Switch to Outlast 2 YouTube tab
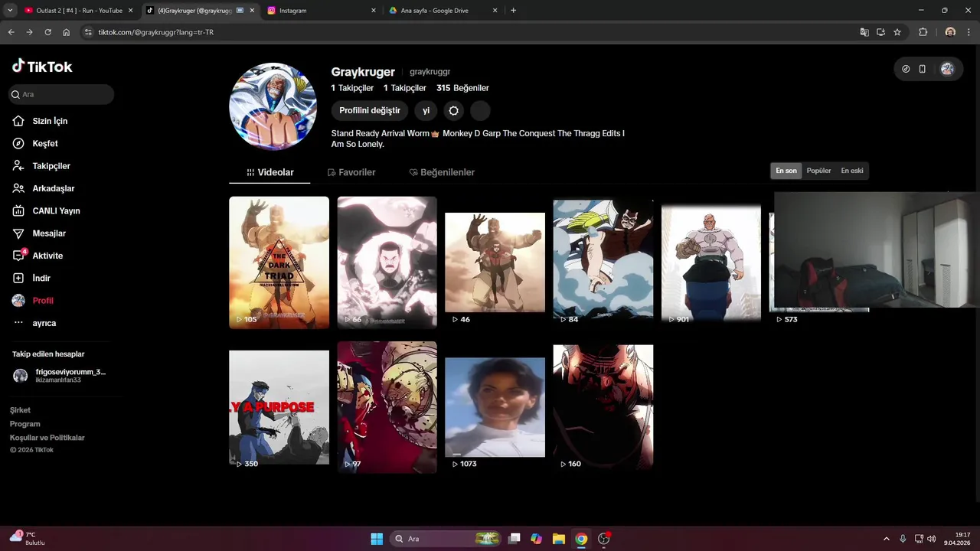The width and height of the screenshot is (980, 551). (79, 11)
